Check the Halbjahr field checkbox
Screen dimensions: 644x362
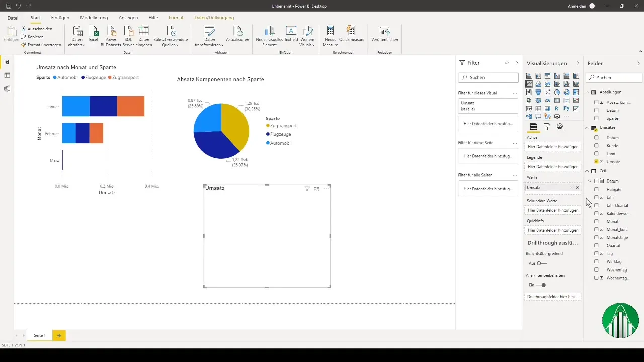click(596, 189)
